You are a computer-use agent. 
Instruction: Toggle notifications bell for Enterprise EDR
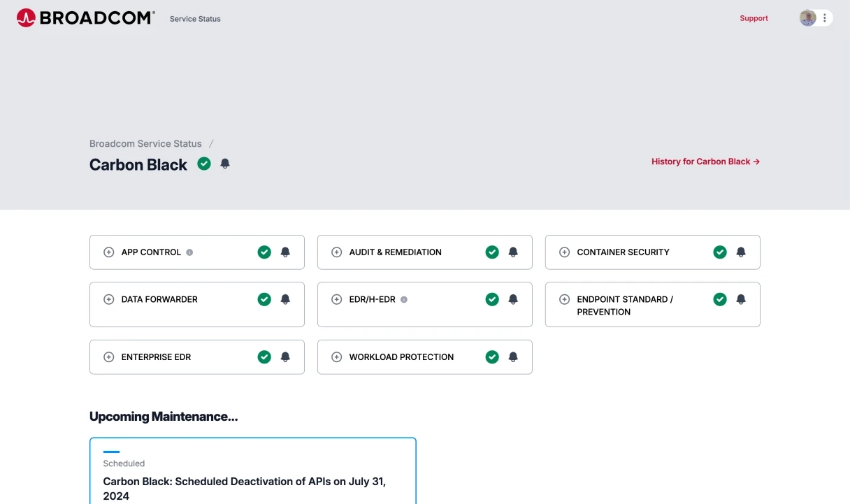click(285, 357)
